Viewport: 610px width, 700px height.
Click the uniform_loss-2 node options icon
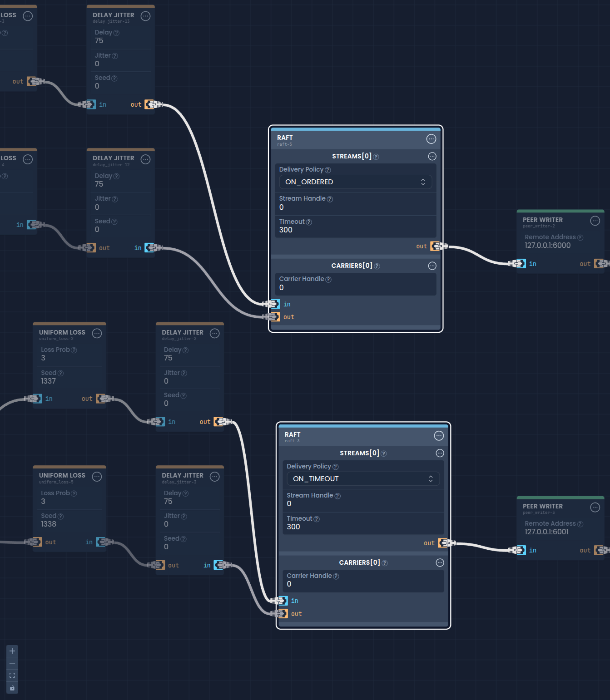tap(97, 334)
